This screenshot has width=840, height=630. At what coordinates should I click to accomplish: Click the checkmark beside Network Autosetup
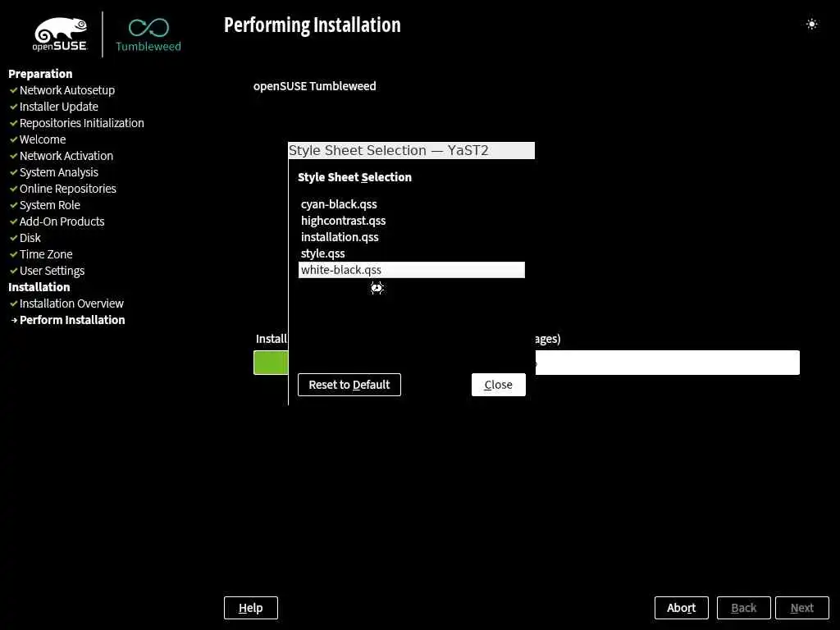tap(14, 90)
